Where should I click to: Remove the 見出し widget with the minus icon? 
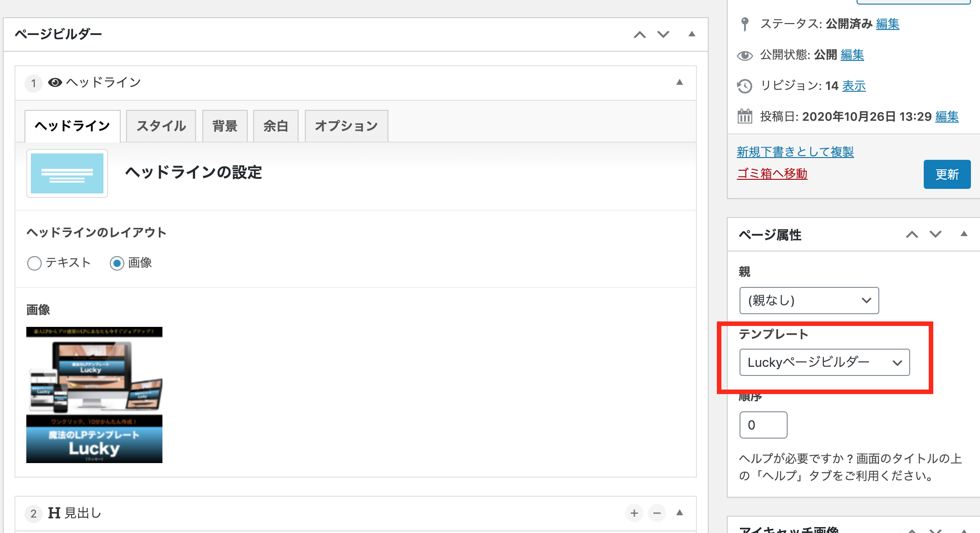pyautogui.click(x=657, y=513)
